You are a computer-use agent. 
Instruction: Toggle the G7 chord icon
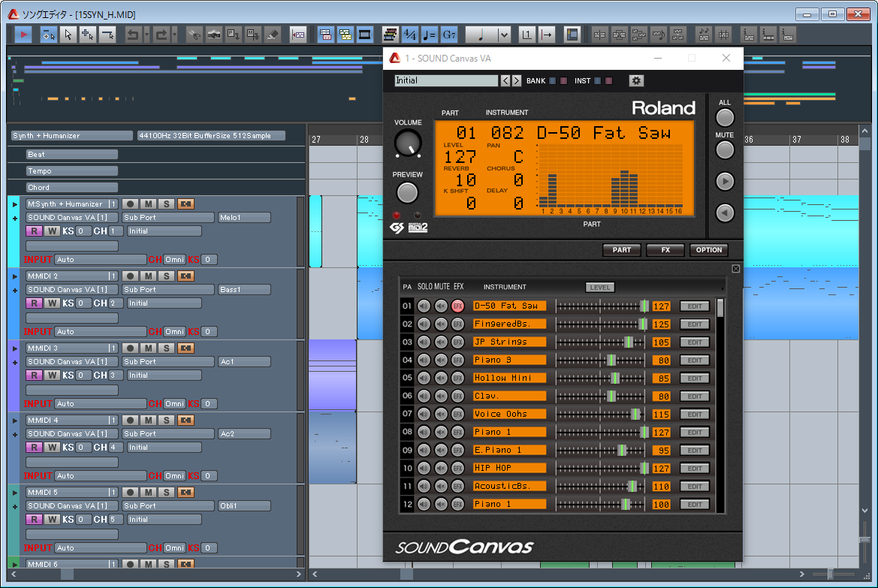click(x=449, y=35)
